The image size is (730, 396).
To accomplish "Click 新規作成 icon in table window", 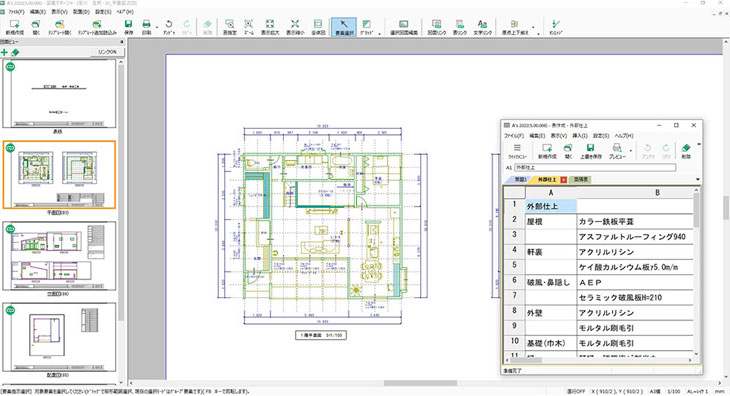I will [547, 151].
